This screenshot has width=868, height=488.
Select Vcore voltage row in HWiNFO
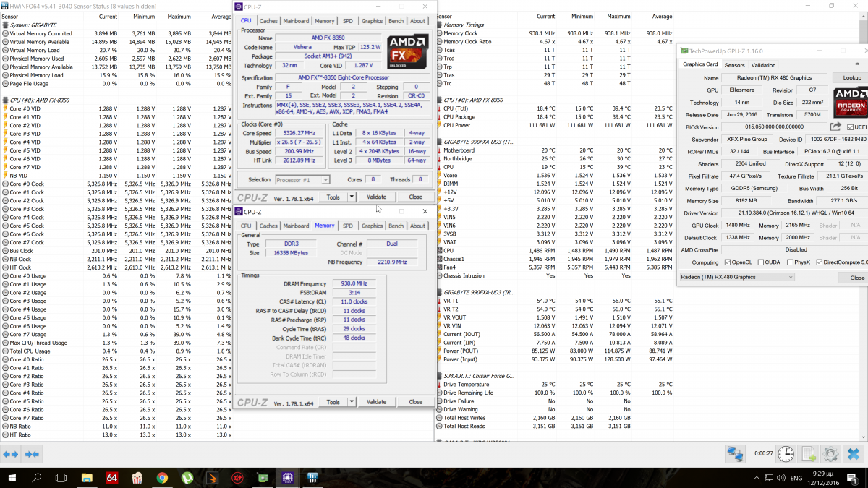(x=555, y=175)
